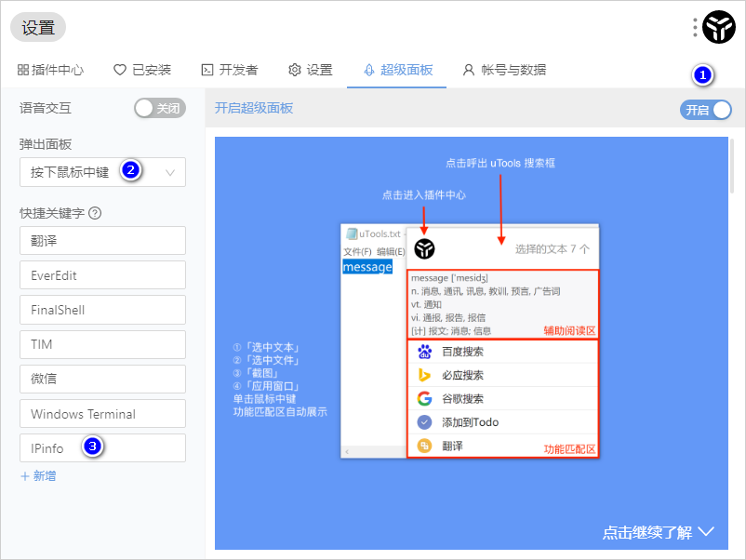The height and width of the screenshot is (560, 746).
Task: Go to the 开发者 tab
Action: (230, 70)
